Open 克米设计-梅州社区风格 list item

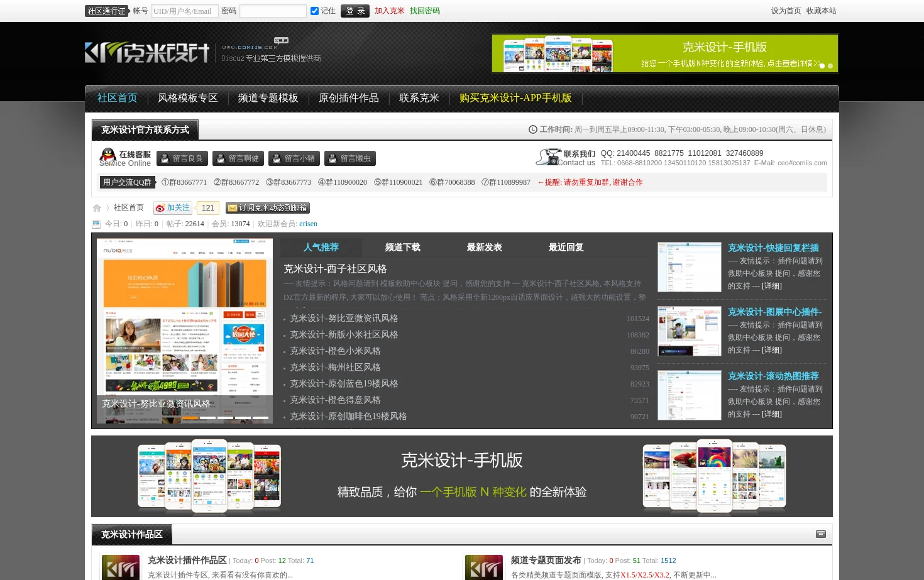coord(335,368)
